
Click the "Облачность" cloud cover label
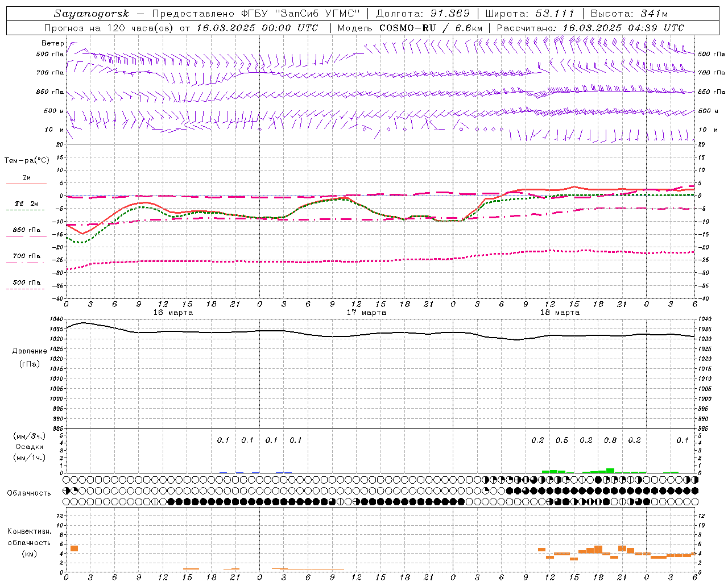[x=29, y=493]
